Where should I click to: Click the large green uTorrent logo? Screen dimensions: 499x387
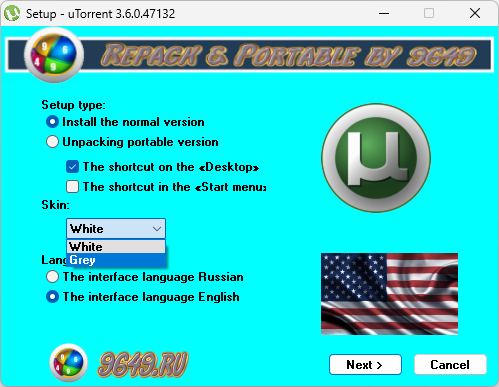pos(376,158)
